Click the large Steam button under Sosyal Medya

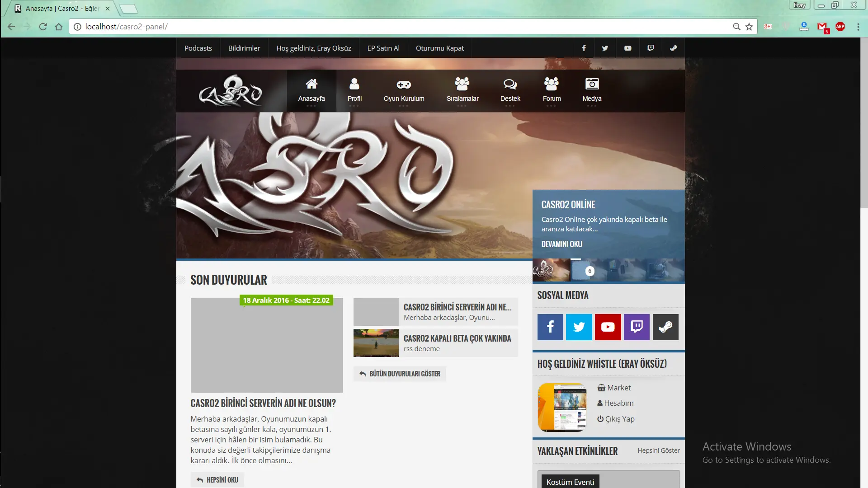click(665, 327)
